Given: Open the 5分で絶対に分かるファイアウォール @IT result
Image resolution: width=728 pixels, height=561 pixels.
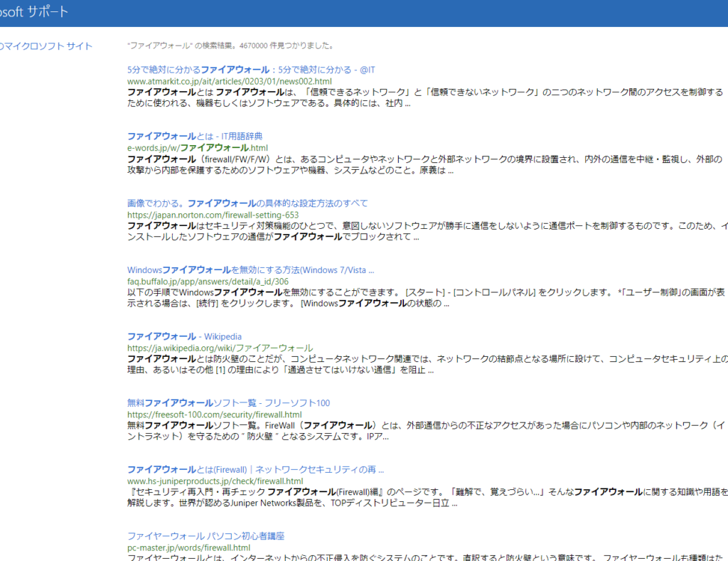Looking at the screenshot, I should point(250,70).
